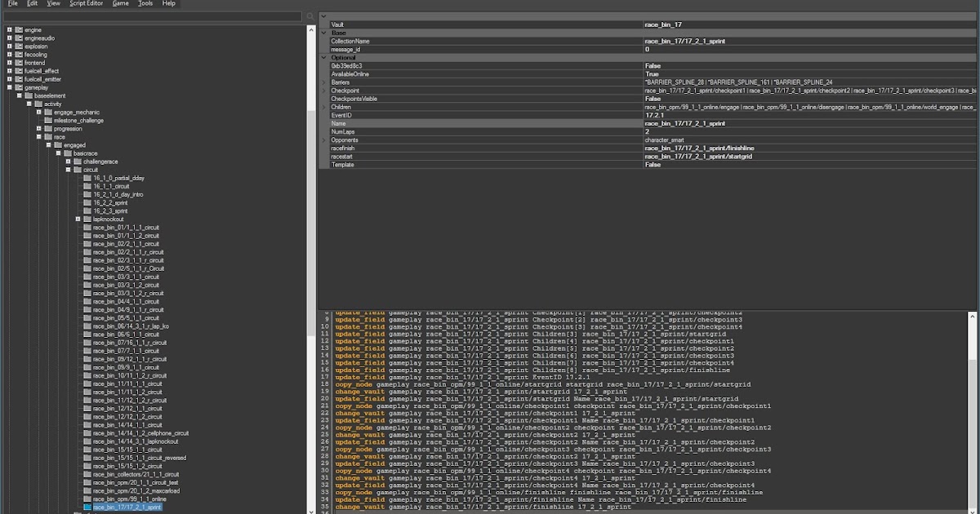The width and height of the screenshot is (980, 514).
Task: Click the explosion vault icon
Action: pyautogui.click(x=18, y=47)
